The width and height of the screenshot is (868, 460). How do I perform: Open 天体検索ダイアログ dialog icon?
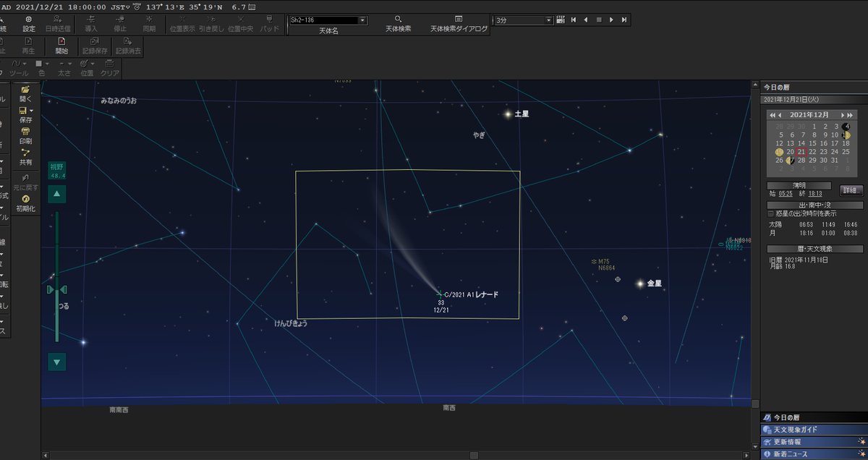pyautogui.click(x=459, y=23)
